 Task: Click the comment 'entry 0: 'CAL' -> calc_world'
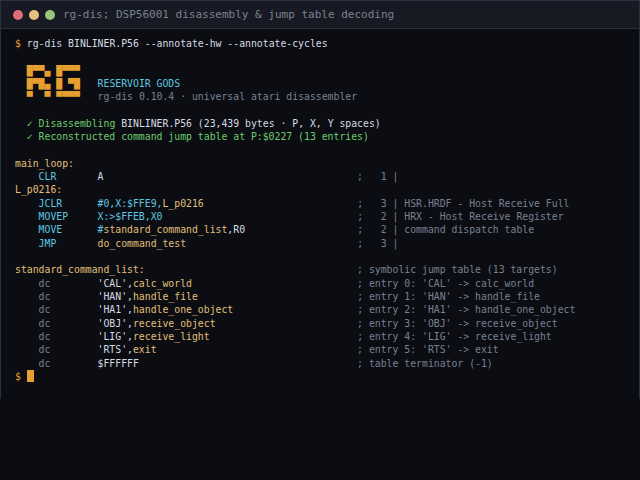(451, 283)
